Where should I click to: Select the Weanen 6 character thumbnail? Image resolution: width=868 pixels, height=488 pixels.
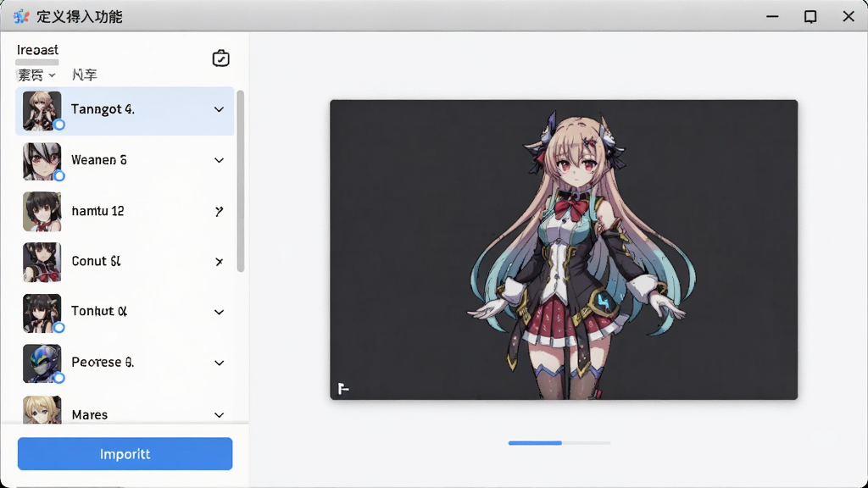pos(42,162)
